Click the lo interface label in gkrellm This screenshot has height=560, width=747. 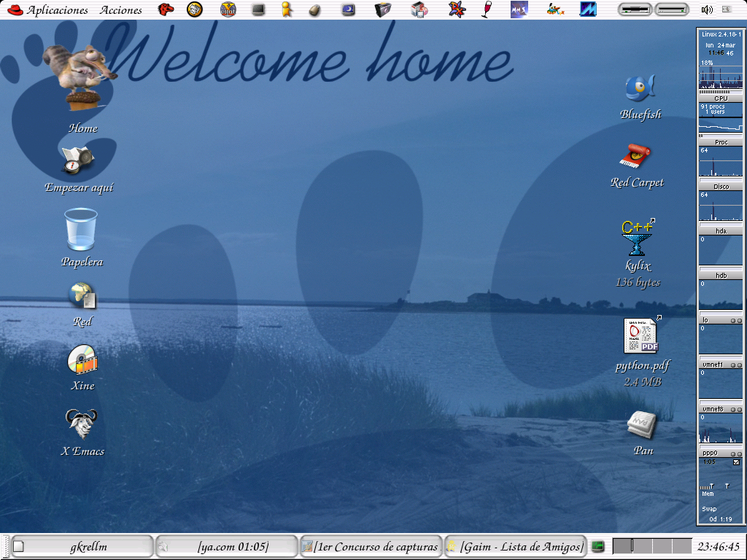pos(705,320)
